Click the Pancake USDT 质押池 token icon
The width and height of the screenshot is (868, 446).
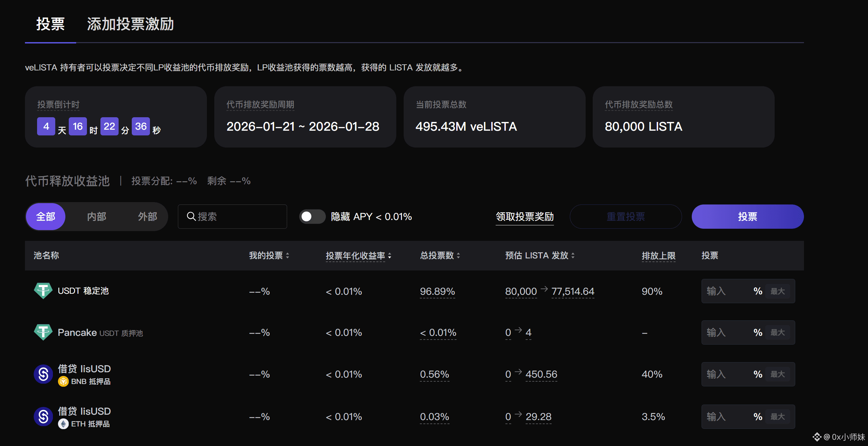(x=43, y=332)
